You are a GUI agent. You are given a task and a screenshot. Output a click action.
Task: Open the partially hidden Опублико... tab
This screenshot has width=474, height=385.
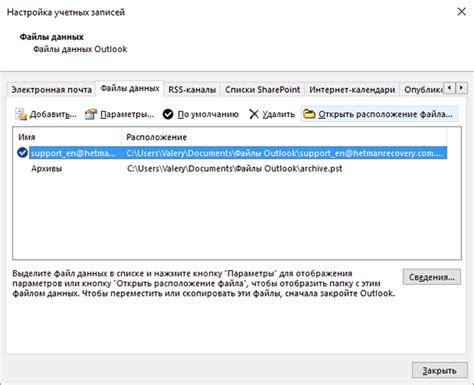[x=422, y=90]
